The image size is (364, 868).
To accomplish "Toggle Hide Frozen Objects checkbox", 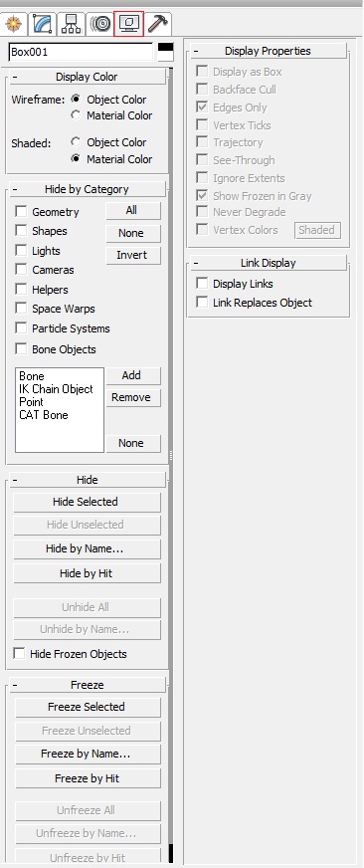I will click(19, 653).
